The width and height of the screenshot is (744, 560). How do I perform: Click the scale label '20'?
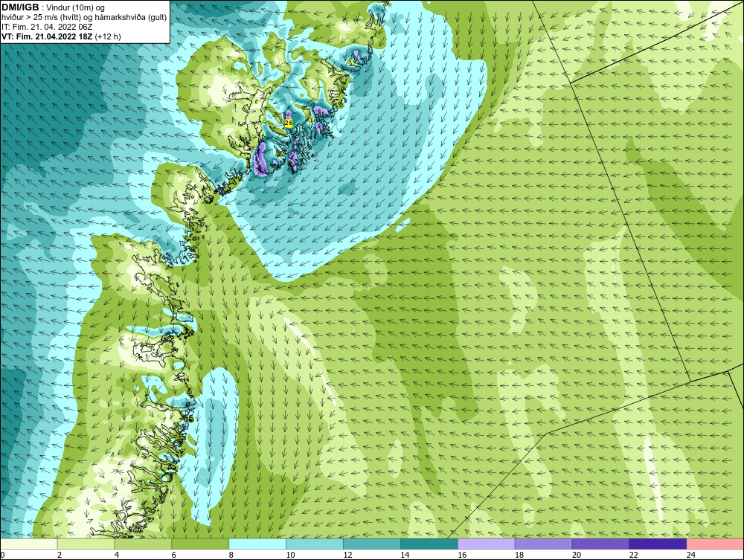577,555
